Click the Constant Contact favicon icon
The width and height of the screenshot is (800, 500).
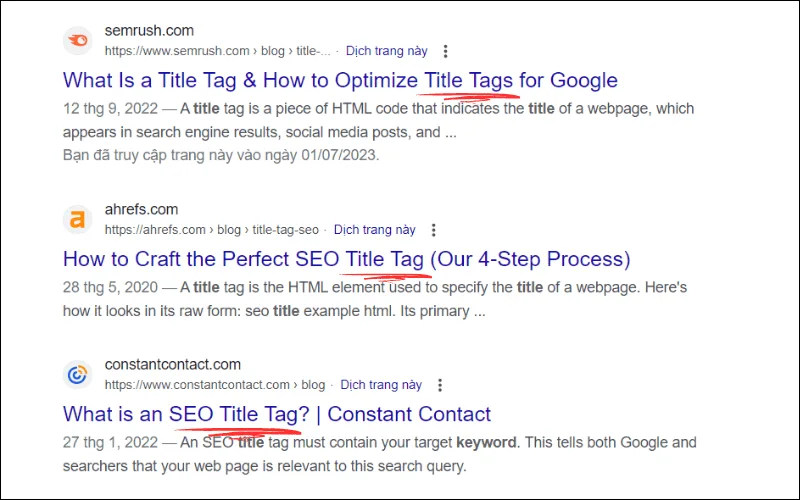77,375
